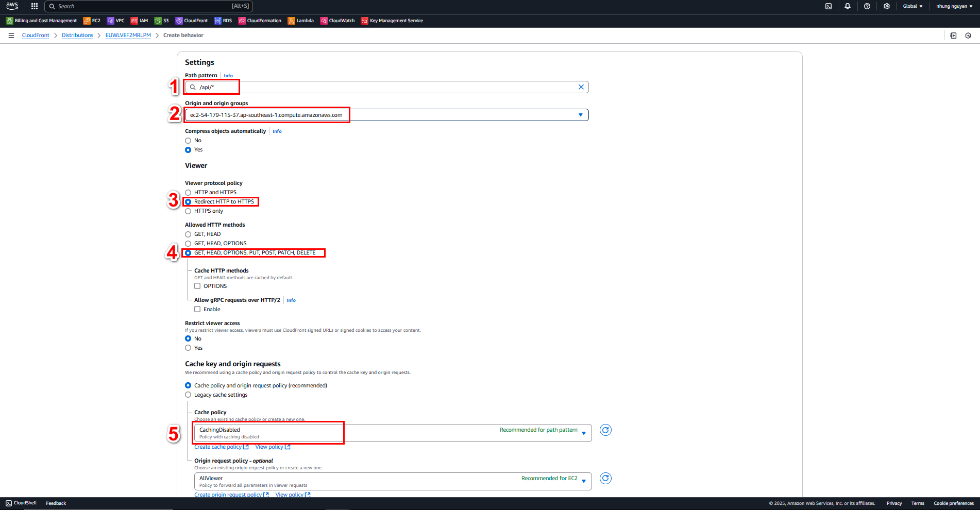Refresh the origin request policy list
Image resolution: width=980 pixels, height=510 pixels.
tap(606, 479)
